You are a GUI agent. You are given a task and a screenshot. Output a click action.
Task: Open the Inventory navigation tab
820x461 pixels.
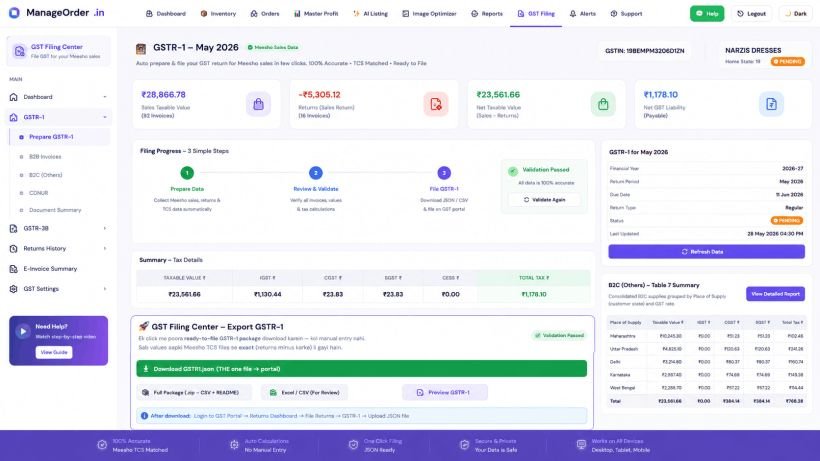point(218,14)
